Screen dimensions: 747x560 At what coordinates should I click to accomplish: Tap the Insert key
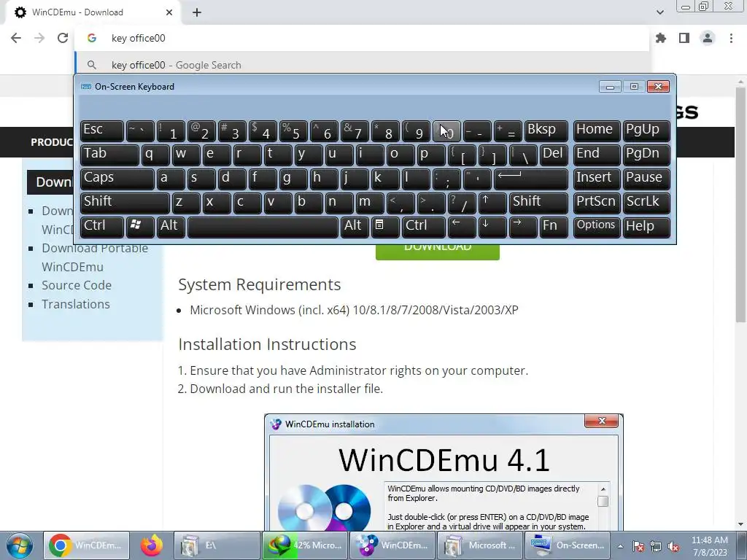click(x=597, y=178)
